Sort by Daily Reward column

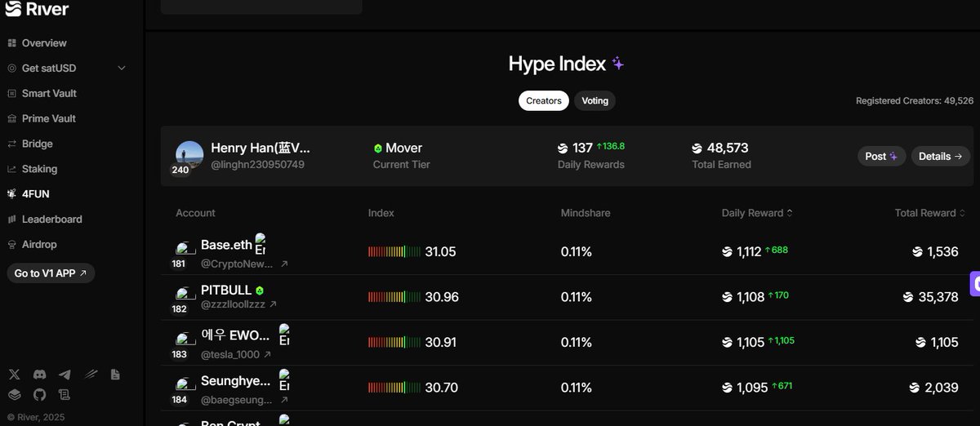[757, 213]
